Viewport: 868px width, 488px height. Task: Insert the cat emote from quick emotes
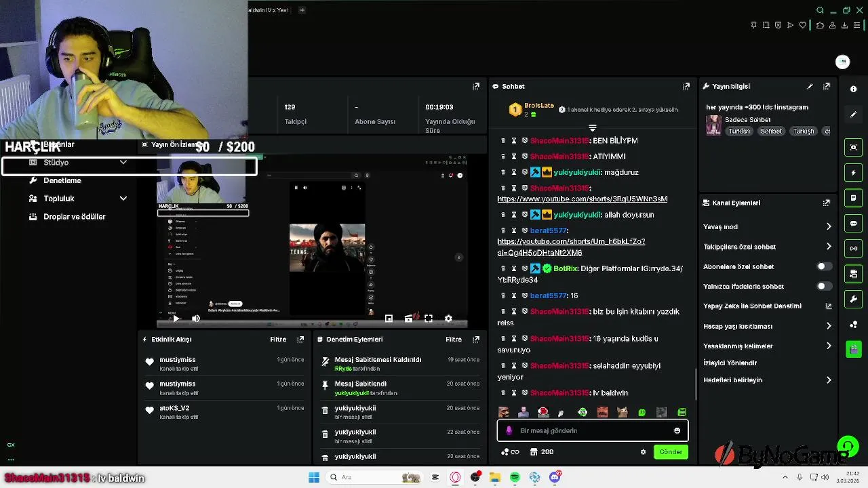pyautogui.click(x=622, y=412)
